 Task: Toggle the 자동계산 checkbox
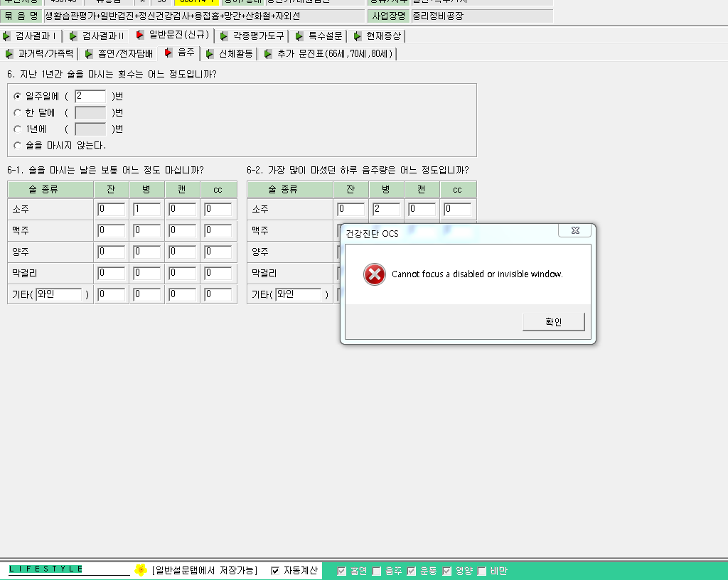[275, 571]
